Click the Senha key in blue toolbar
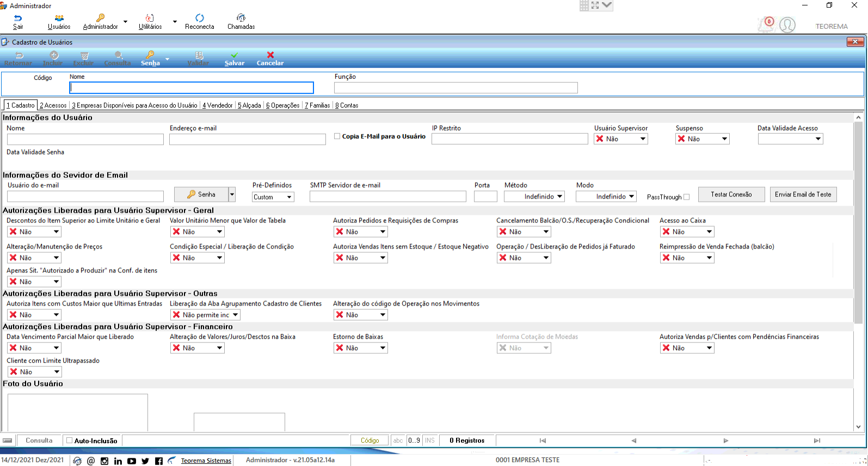Viewport: 868px width, 466px height. point(150,55)
